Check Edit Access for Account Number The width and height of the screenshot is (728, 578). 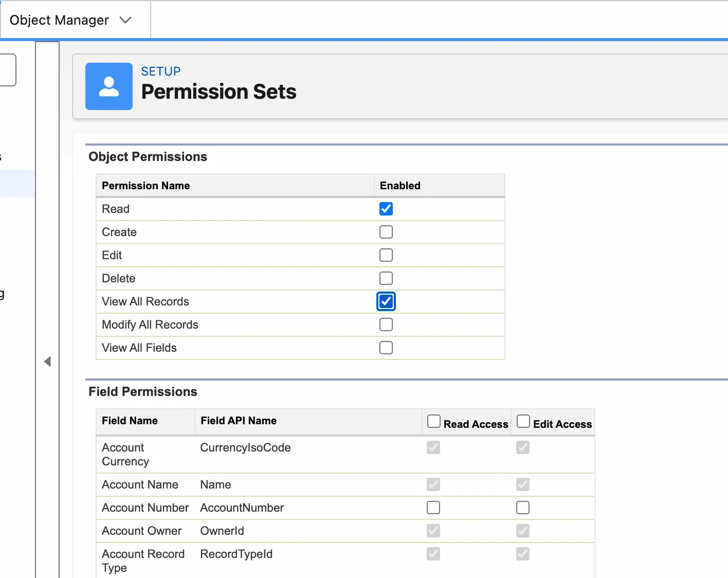coord(523,508)
